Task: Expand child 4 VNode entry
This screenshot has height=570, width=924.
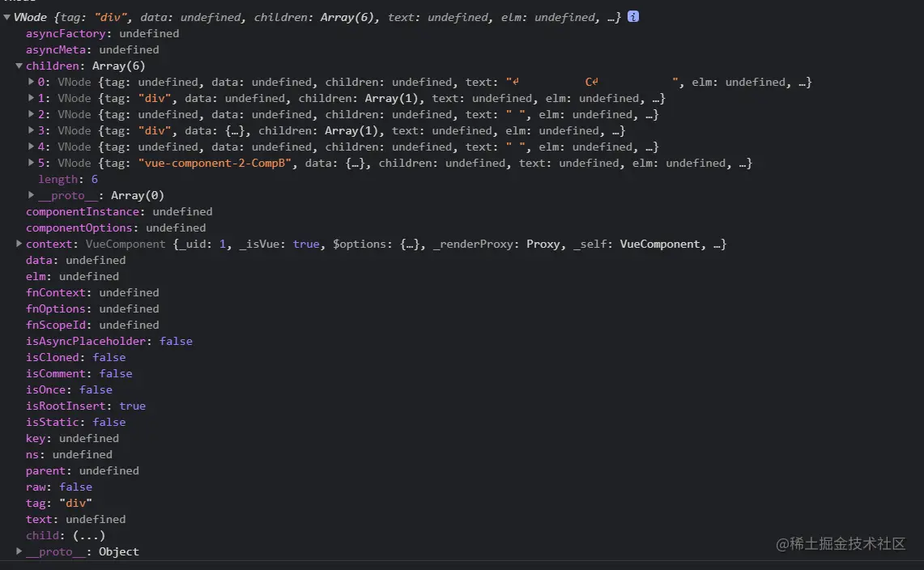Action: click(32, 147)
